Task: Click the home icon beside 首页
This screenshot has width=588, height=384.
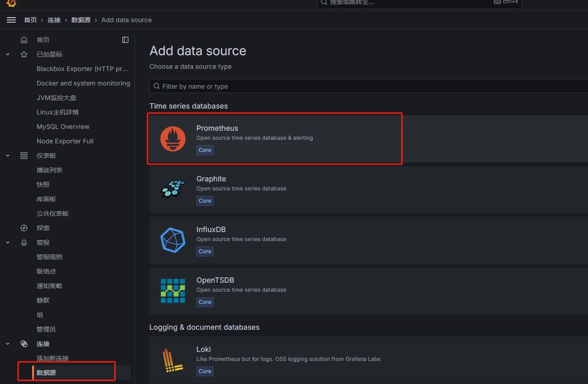Action: click(x=24, y=40)
